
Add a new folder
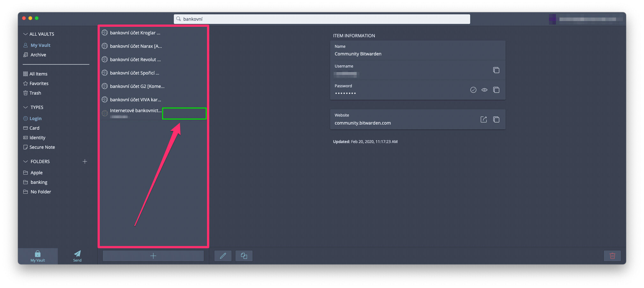point(85,162)
